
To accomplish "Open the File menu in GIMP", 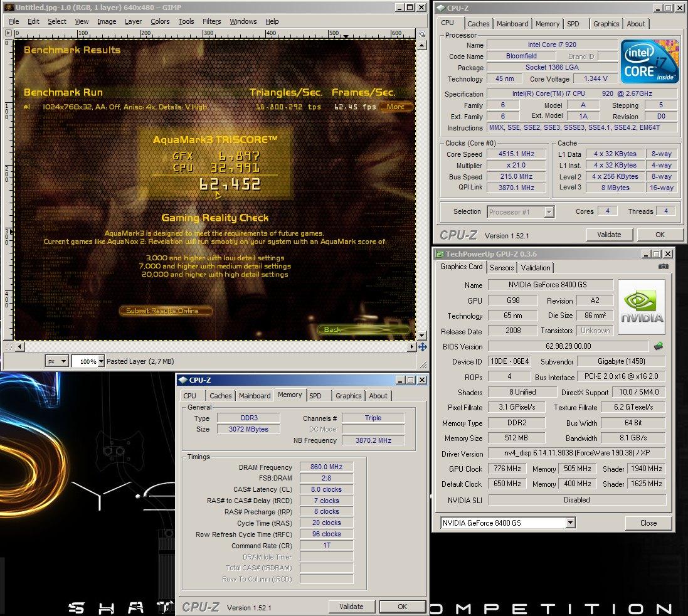I will [x=14, y=21].
